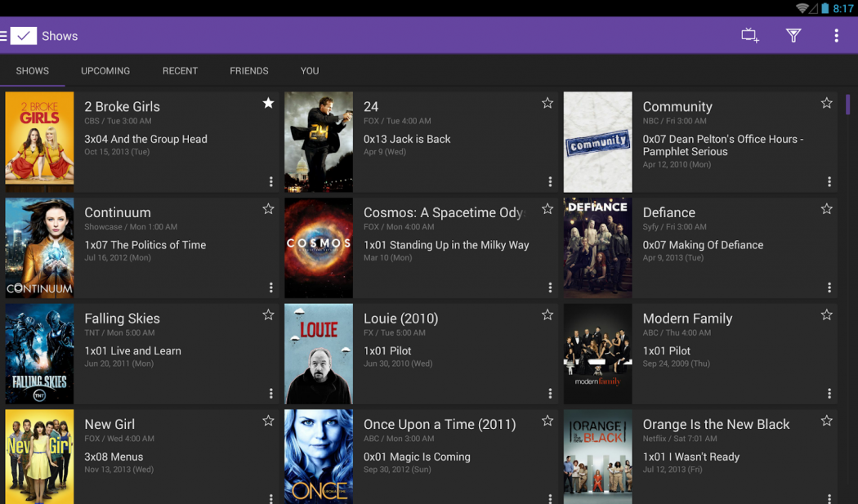This screenshot has width=858, height=504.
Task: Switch to the Upcoming tab
Action: coord(105,71)
